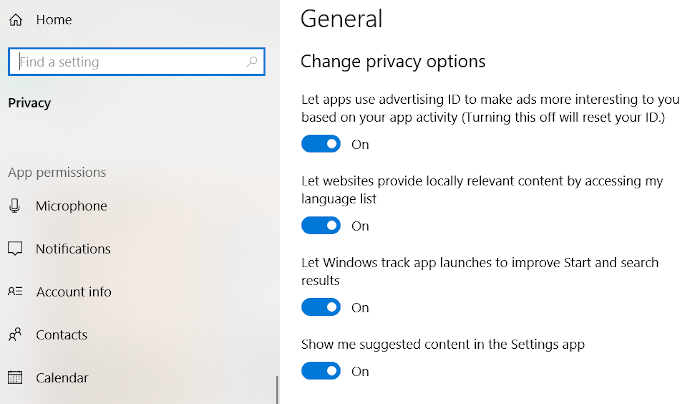Turn off the advertising ID toggle

click(321, 144)
